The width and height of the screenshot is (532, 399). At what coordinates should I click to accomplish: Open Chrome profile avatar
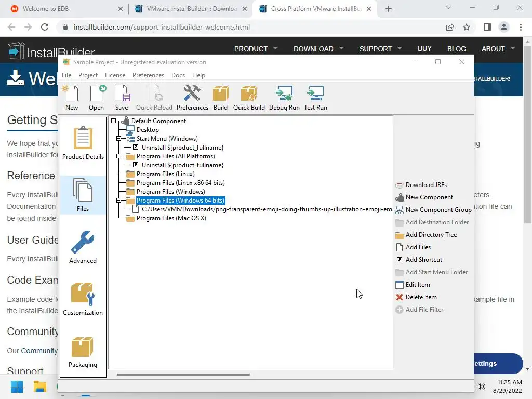pyautogui.click(x=504, y=27)
